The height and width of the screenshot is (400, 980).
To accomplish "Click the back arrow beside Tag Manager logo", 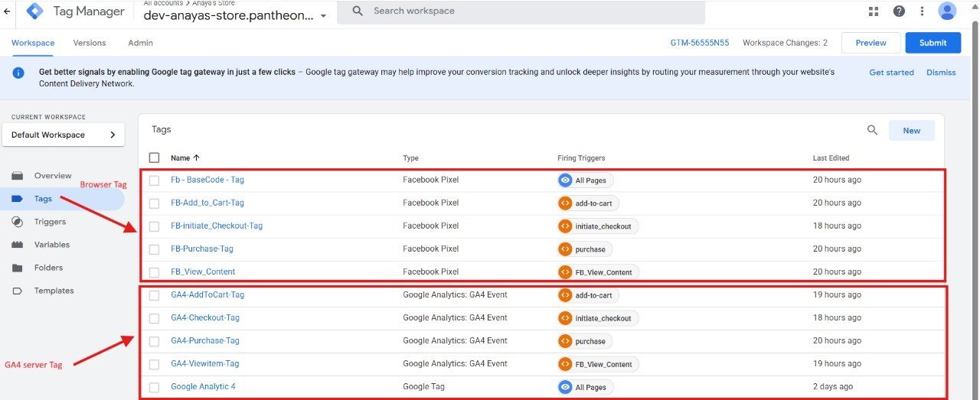I will coord(7,11).
